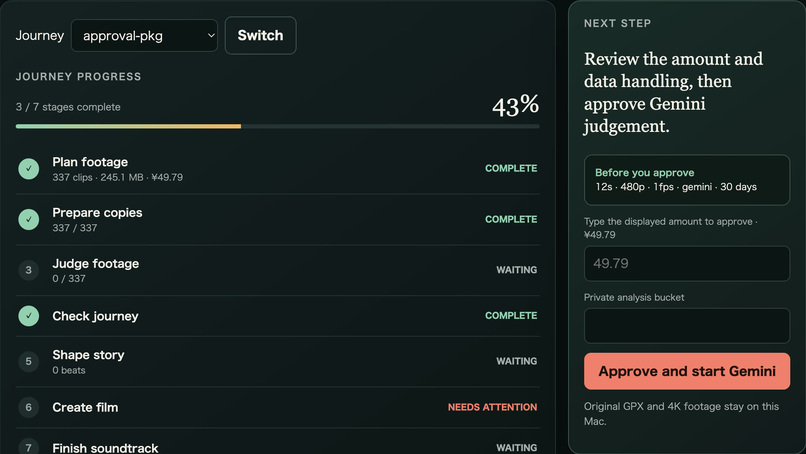Screen dimensions: 806x454
Task: Click the step 3 number icon for Judge footage
Action: [29, 270]
